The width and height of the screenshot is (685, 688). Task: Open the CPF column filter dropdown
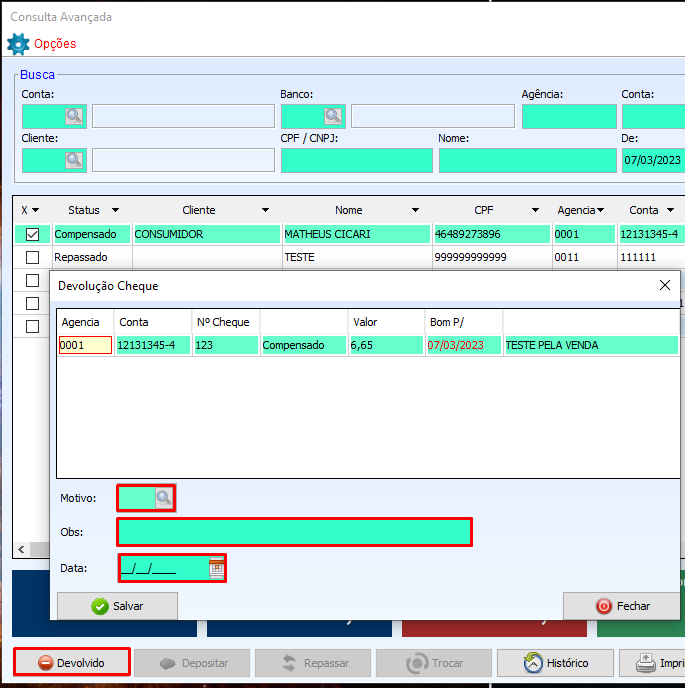click(535, 210)
